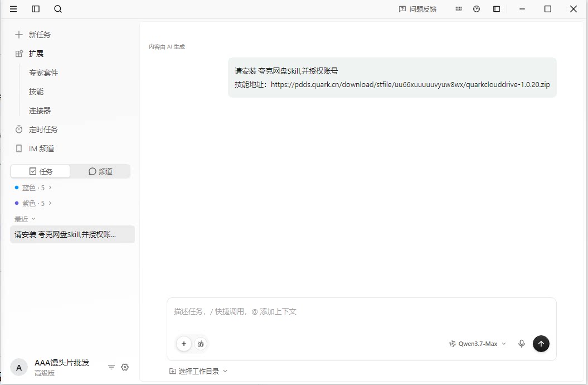Click the 高级版 plan label
The height and width of the screenshot is (385, 588).
[x=45, y=373]
